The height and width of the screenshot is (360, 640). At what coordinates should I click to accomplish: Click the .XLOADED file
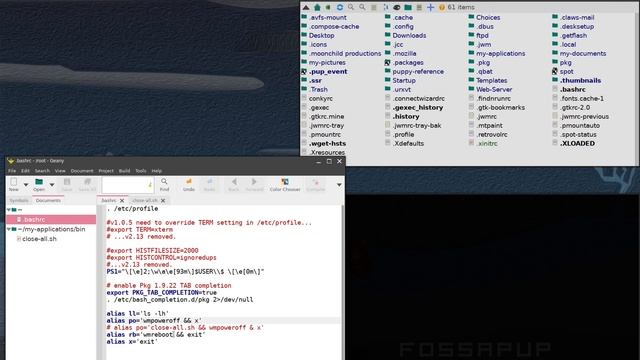[x=573, y=143]
